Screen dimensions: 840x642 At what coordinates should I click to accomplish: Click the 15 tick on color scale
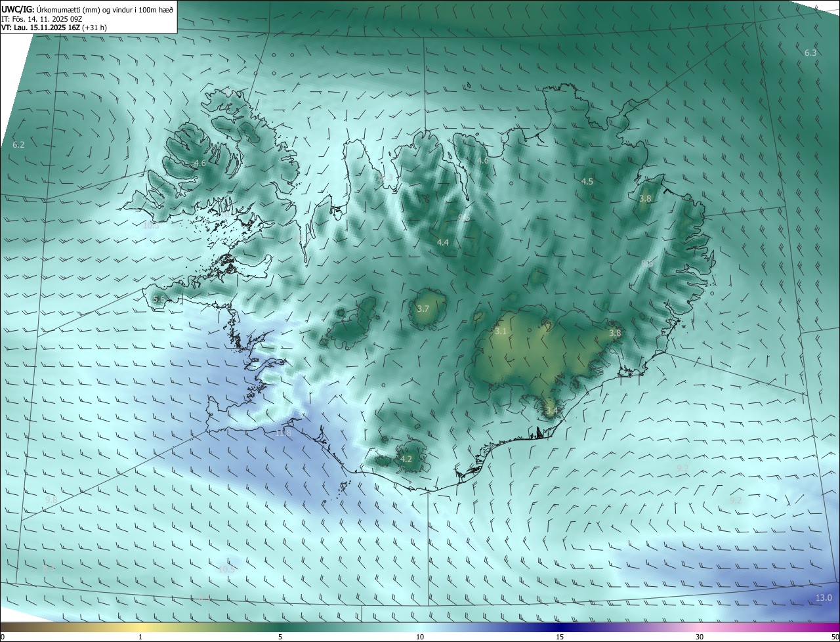[560, 637]
